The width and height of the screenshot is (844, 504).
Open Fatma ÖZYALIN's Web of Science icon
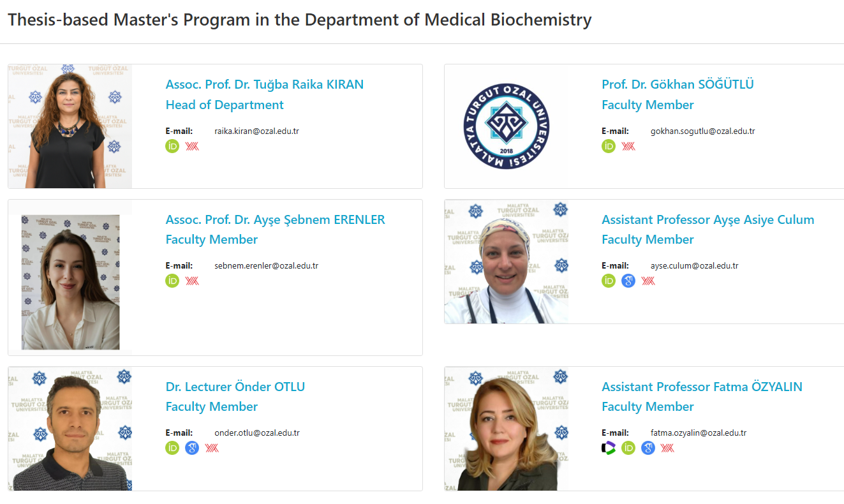point(609,448)
